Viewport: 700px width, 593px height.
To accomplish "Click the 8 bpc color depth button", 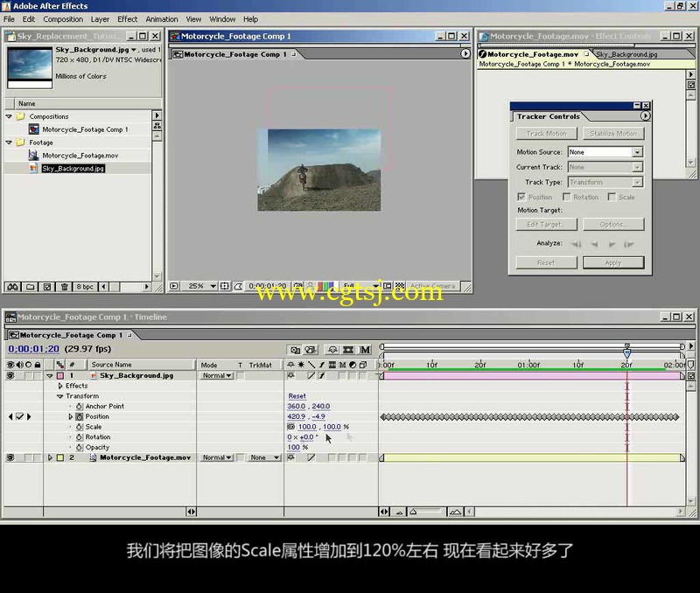I will [85, 287].
